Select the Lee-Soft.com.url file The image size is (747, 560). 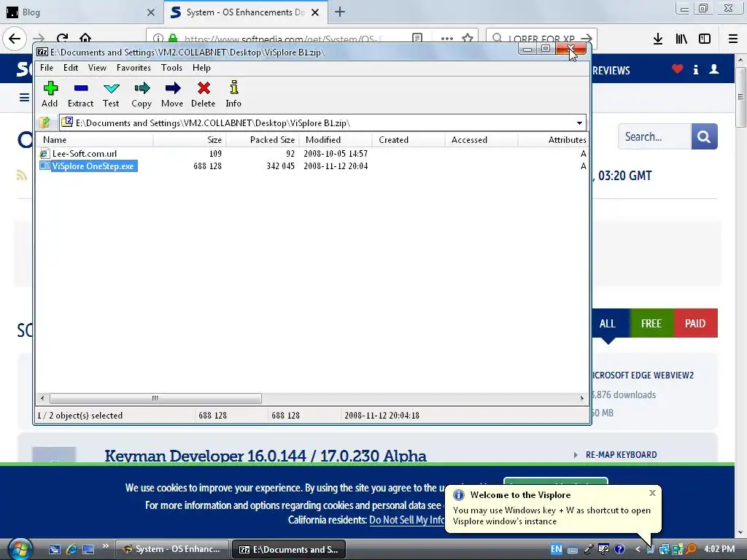(x=85, y=154)
